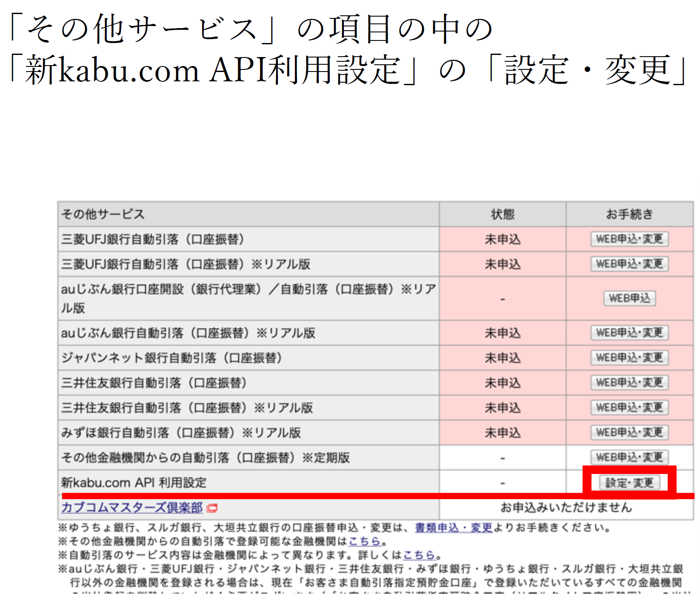This screenshot has width=700, height=603.
Task: Click WEB申込・変更 for 三菱UFJ銀行自動引落（口座振替） non-real-time row
Action: click(x=629, y=239)
